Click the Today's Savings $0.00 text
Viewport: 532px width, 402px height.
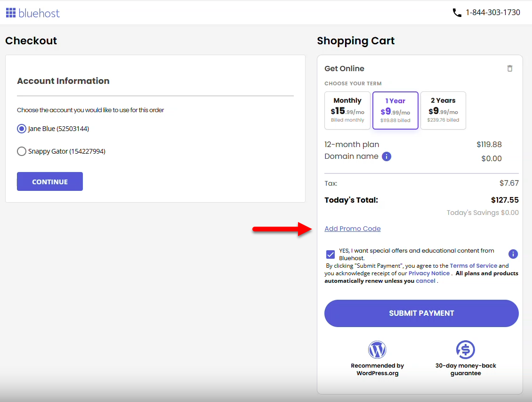(483, 213)
